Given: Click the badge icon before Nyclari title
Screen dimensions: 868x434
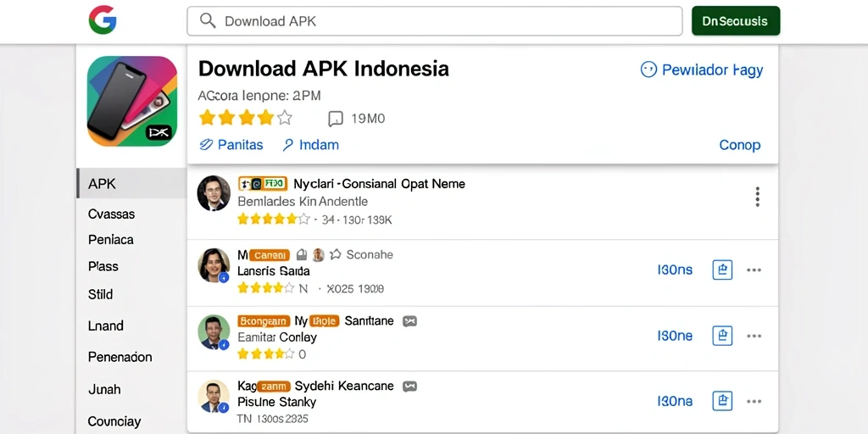Looking at the screenshot, I should click(263, 184).
